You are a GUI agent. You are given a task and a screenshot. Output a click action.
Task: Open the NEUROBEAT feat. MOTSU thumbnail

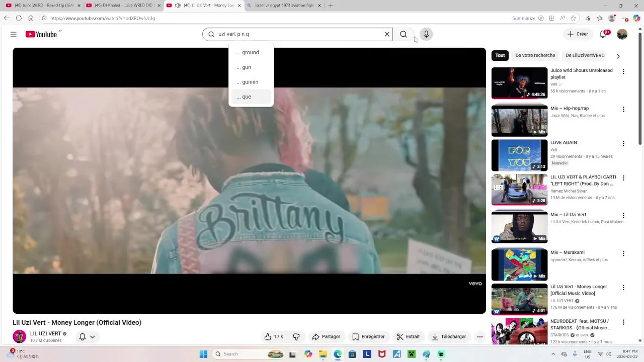point(519,331)
